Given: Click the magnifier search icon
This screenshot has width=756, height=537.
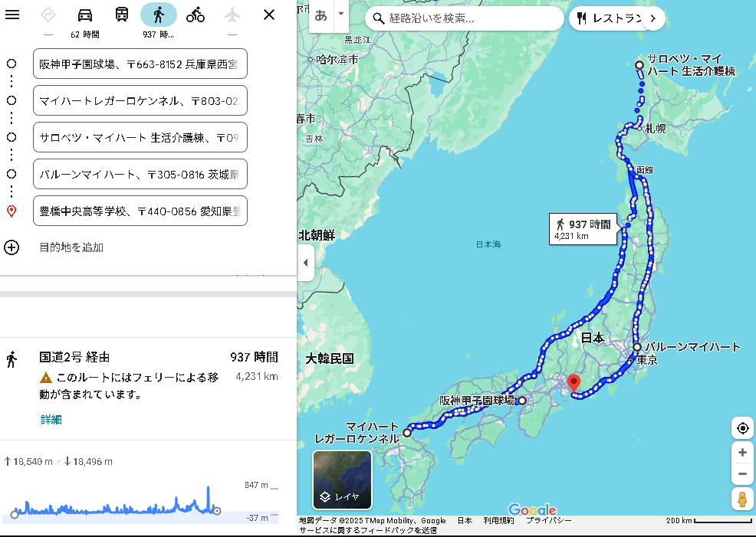Looking at the screenshot, I should (379, 18).
